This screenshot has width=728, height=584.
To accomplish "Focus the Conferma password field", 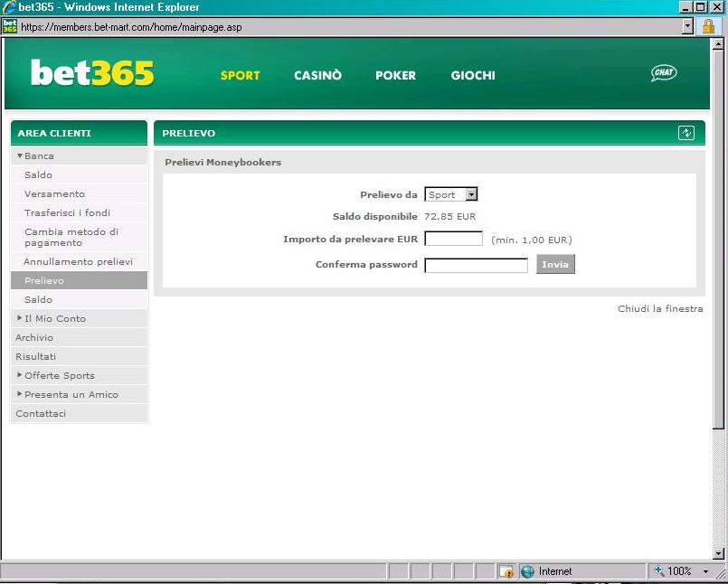I will [476, 265].
